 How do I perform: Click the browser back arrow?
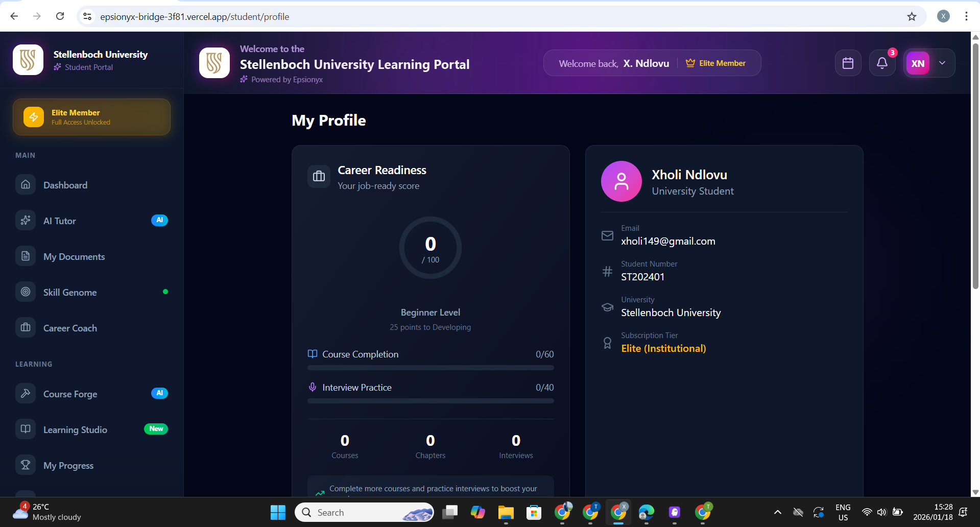(14, 16)
